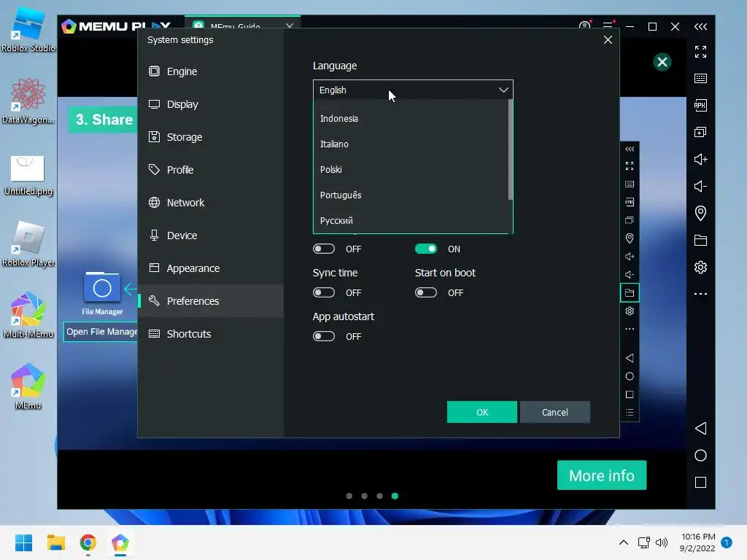
Task: Choose Polski from the language list
Action: click(x=411, y=169)
